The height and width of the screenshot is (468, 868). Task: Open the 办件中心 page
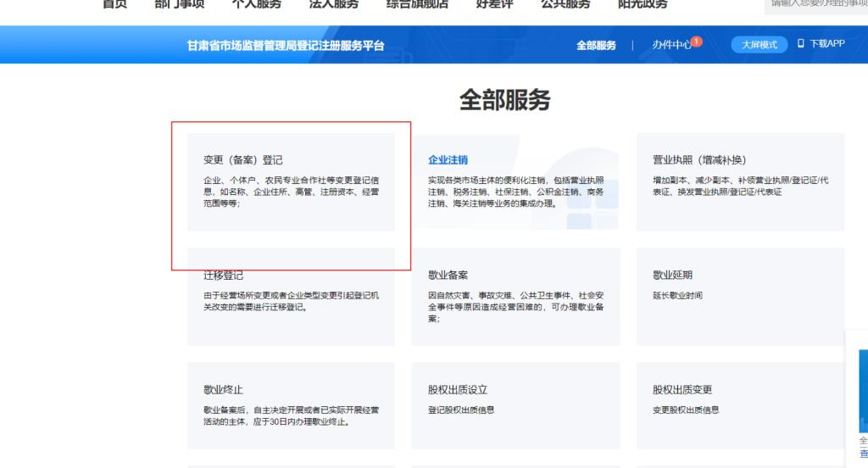(670, 45)
